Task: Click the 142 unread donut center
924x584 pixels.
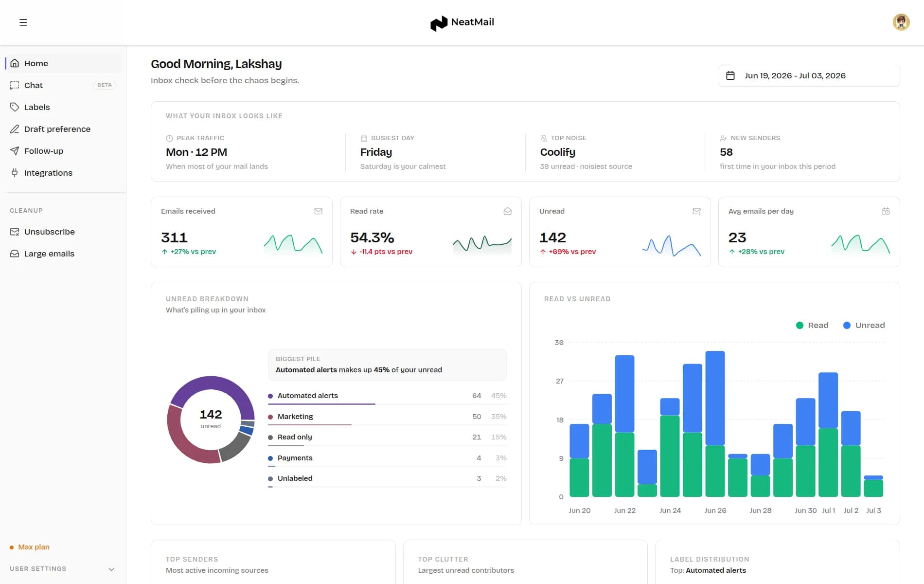Action: click(211, 419)
